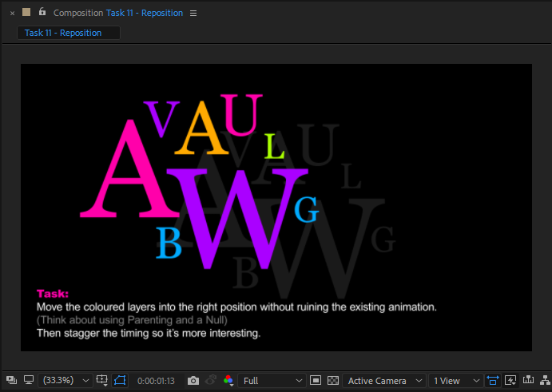Toggle Pixel Aspect Ratio Correction icon
552x392 pixels.
[x=493, y=380]
